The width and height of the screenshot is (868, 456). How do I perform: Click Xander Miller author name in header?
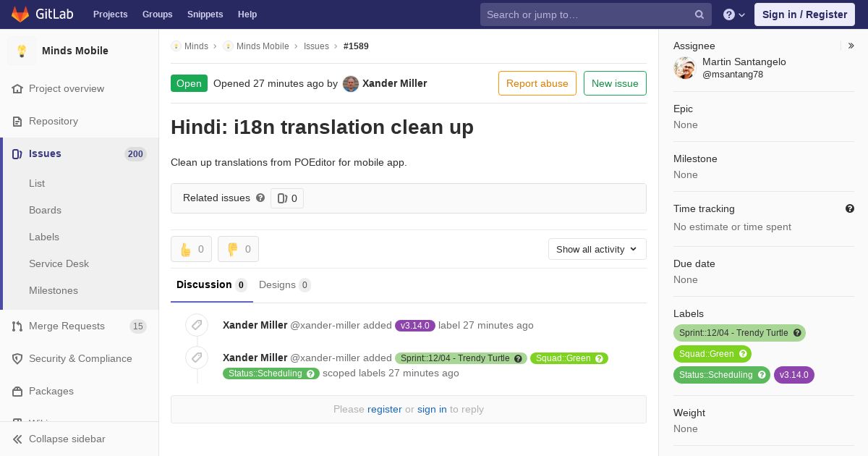point(394,83)
